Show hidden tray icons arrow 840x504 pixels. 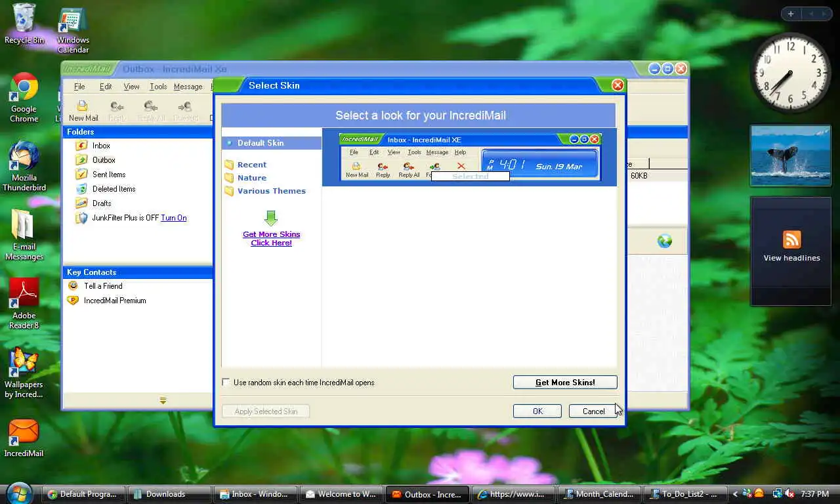click(735, 493)
